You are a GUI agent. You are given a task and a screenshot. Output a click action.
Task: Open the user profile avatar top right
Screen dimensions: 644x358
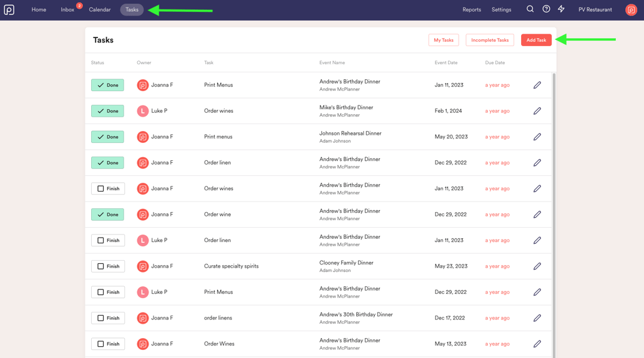coord(631,9)
